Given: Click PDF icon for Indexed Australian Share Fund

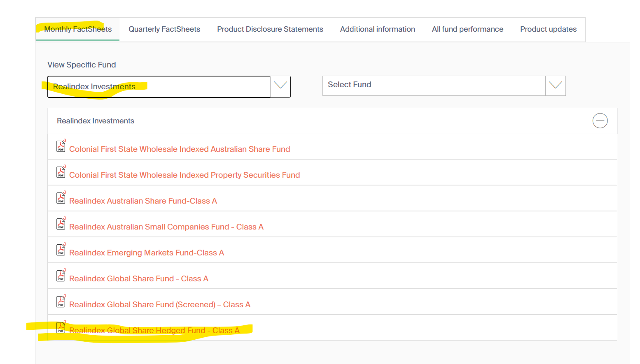Looking at the screenshot, I should tap(61, 146).
